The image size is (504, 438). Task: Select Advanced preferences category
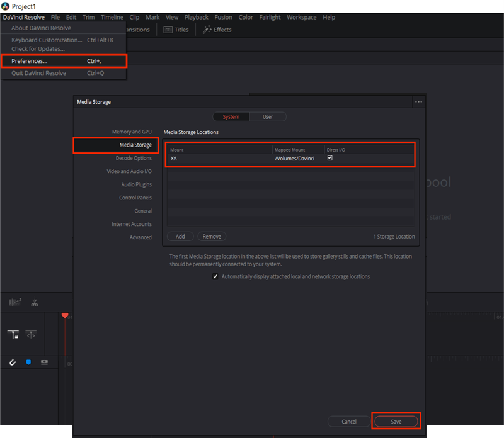point(140,237)
